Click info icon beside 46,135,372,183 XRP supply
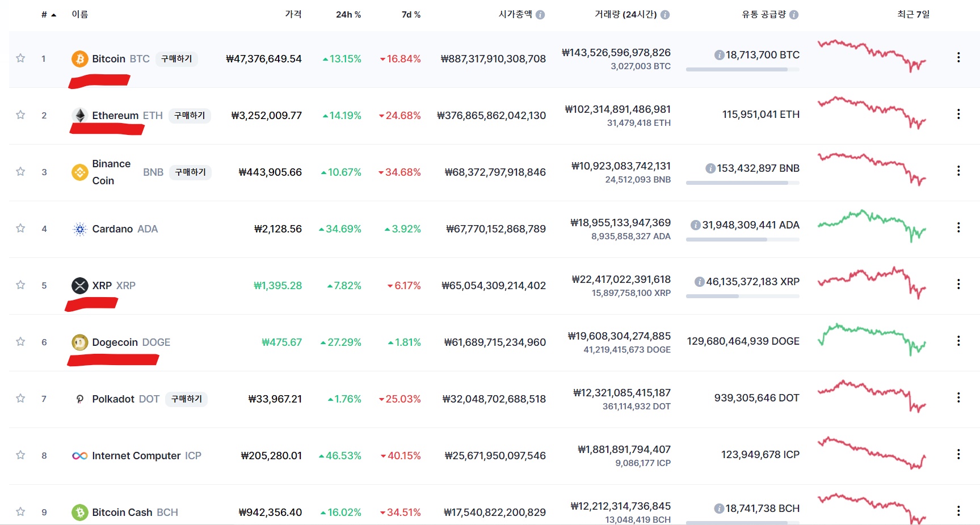Screen dimensions: 980x525 point(699,282)
